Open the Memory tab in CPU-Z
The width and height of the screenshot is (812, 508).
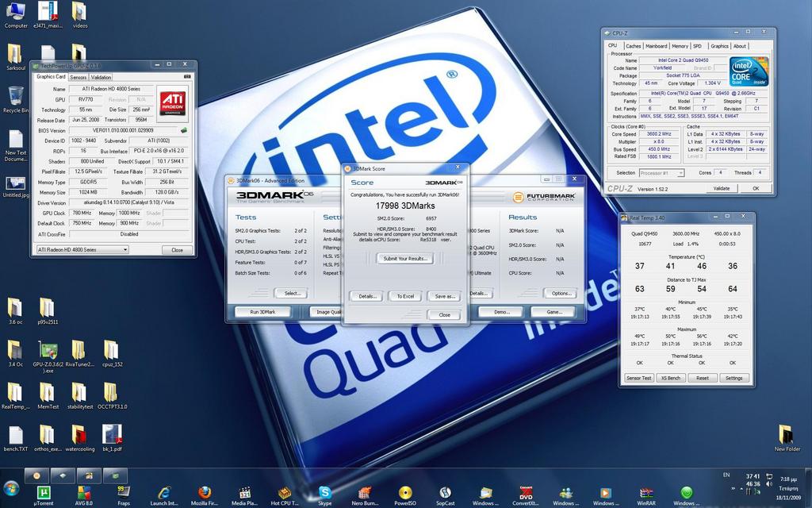[x=680, y=46]
